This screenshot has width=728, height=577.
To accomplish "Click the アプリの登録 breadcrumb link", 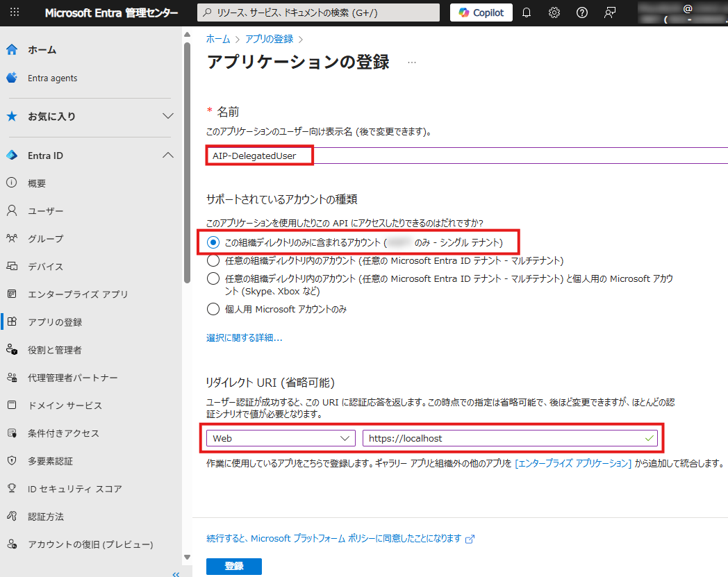I will tap(270, 39).
